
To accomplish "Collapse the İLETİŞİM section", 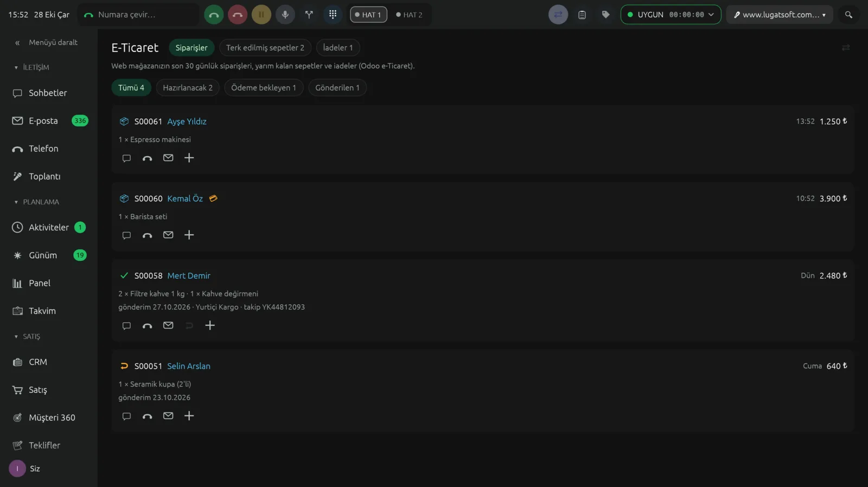I will [31, 67].
